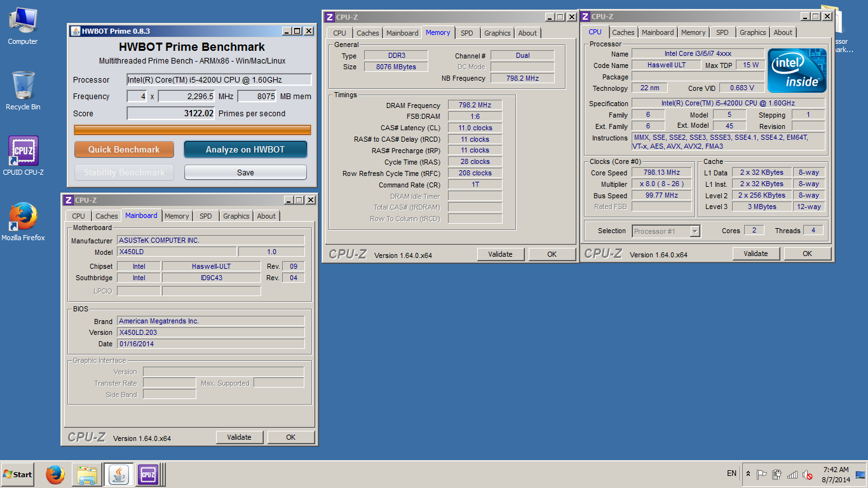
Task: Switch to the Java HWBOT Prime taskbar item
Action: pyautogui.click(x=118, y=474)
